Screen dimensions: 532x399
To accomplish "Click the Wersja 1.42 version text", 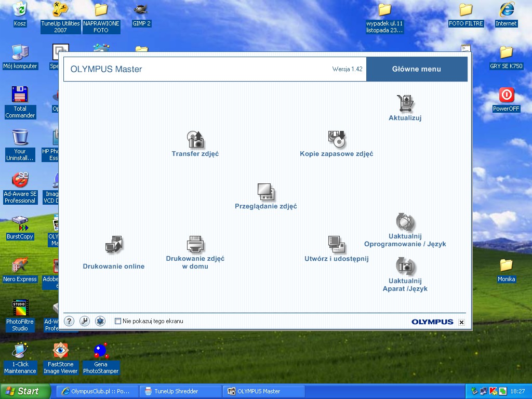I will click(347, 69).
